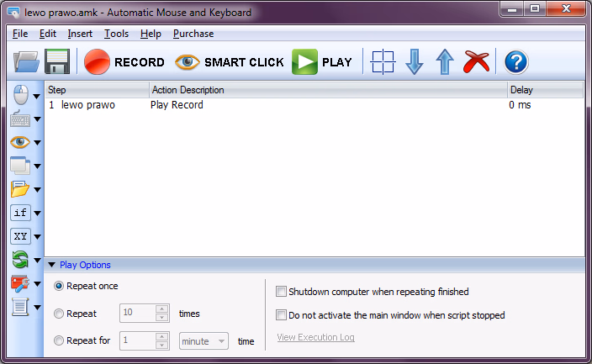Move step down with blue down arrow
This screenshot has height=364, width=592.
414,62
